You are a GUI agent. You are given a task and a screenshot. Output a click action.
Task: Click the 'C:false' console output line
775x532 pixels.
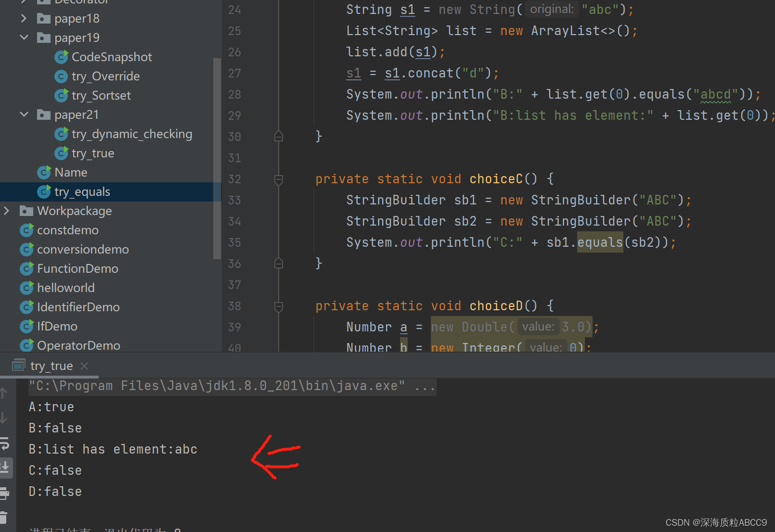point(55,470)
